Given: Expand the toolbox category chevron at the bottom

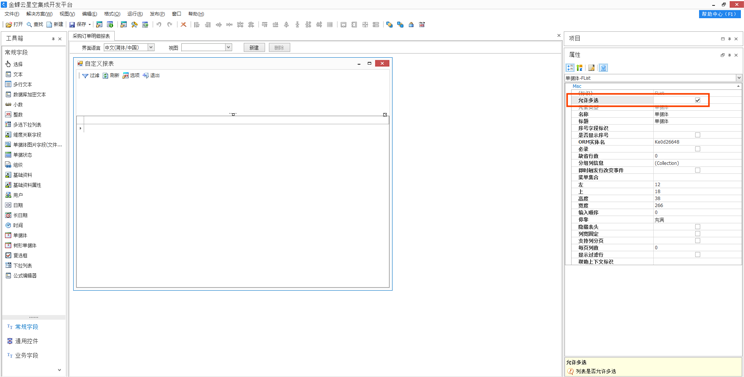Looking at the screenshot, I should pyautogui.click(x=59, y=369).
